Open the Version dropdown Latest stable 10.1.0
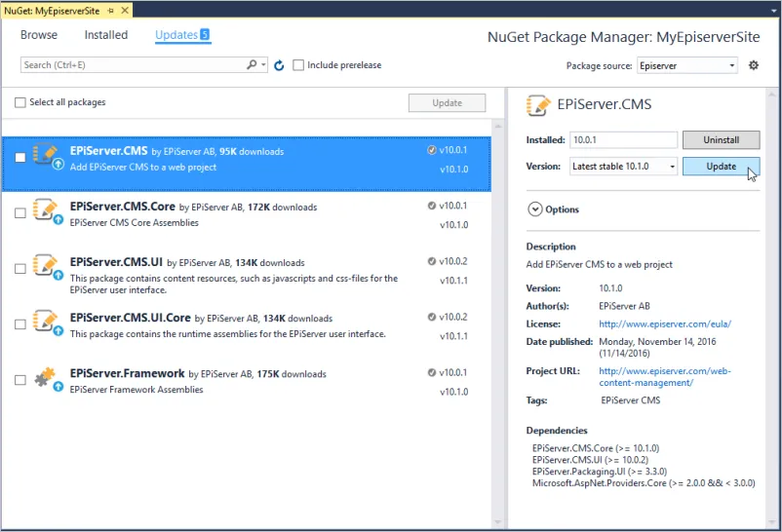The height and width of the screenshot is (532, 782). (x=623, y=167)
